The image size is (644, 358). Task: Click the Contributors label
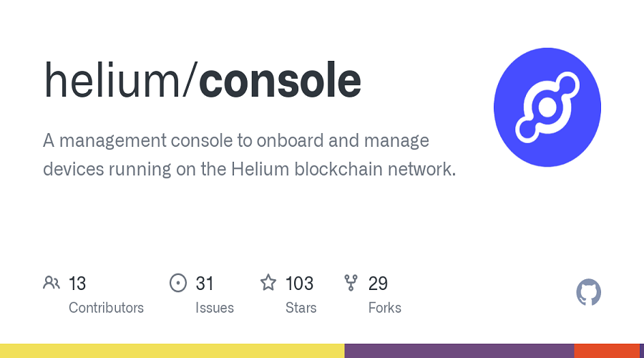(x=106, y=308)
